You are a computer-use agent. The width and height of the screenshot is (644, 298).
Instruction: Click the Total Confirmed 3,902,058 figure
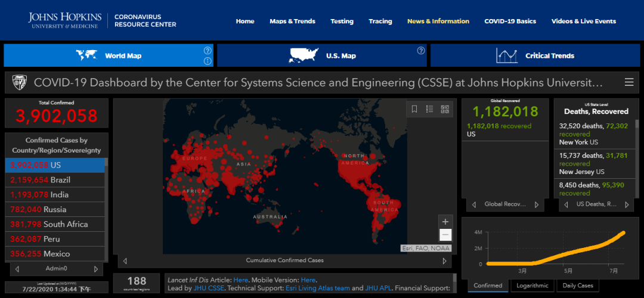[57, 116]
